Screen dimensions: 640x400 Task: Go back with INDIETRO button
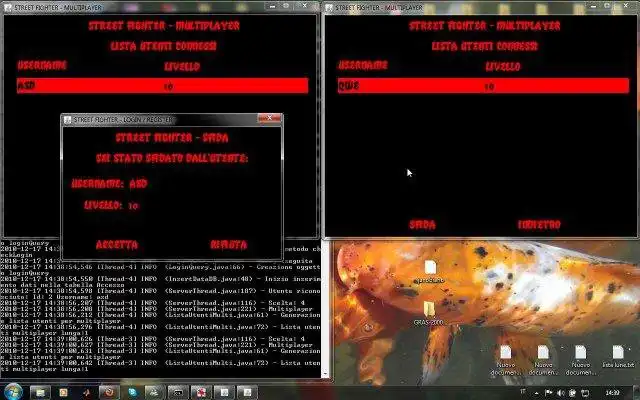(x=539, y=224)
